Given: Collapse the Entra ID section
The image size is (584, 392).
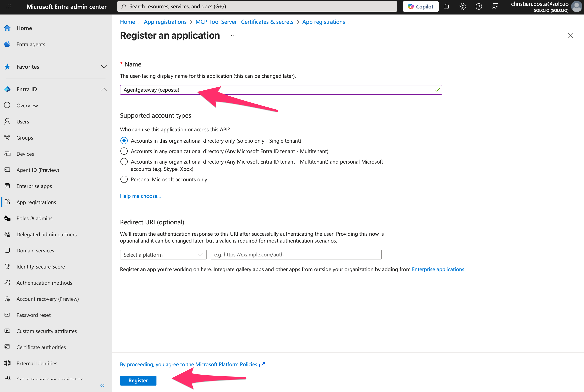Looking at the screenshot, I should (x=104, y=89).
